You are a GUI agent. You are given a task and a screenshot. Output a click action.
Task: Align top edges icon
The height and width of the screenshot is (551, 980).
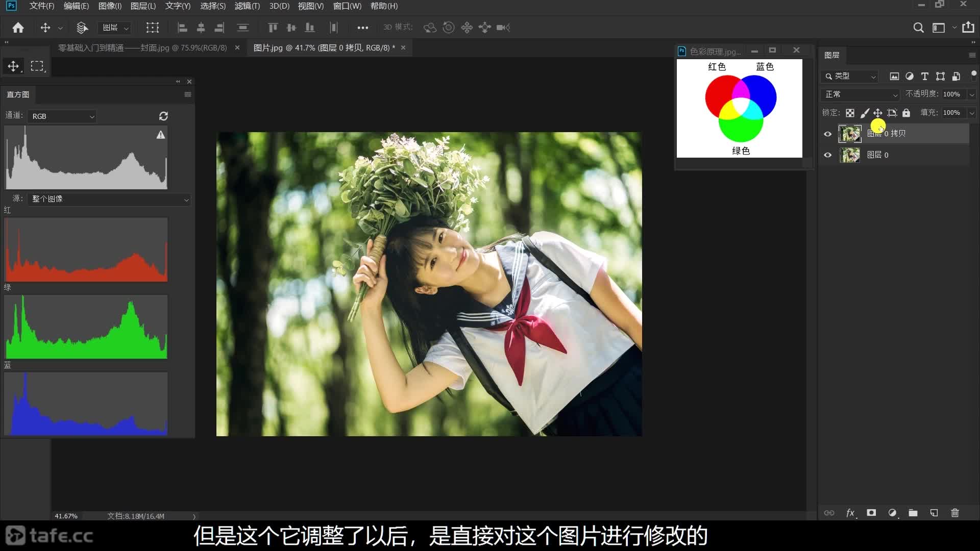(273, 28)
